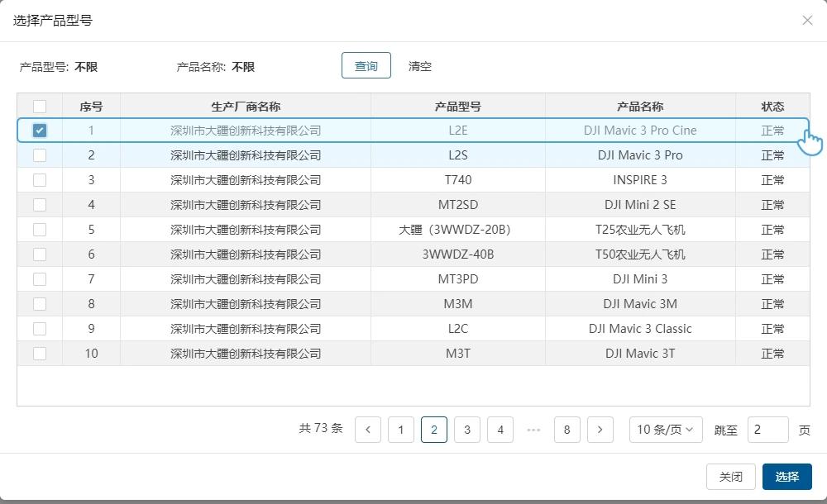Click the 产品名称 column header
827x504 pixels.
pyautogui.click(x=640, y=107)
